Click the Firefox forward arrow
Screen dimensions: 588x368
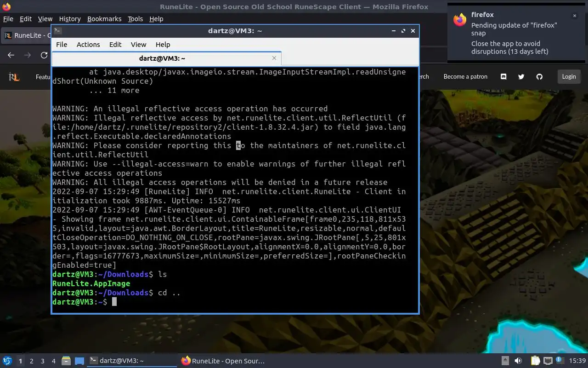click(x=28, y=55)
